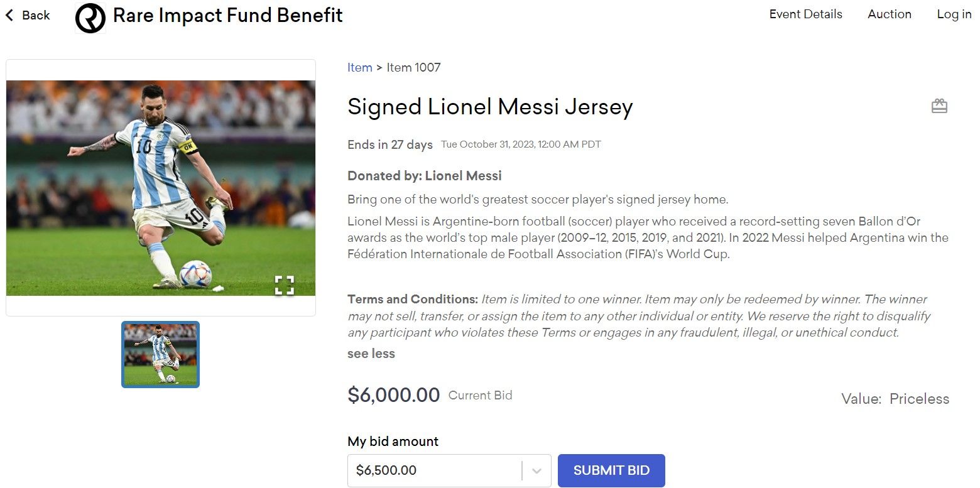Open the Item breadcrumb link
The height and width of the screenshot is (488, 980).
[x=359, y=67]
